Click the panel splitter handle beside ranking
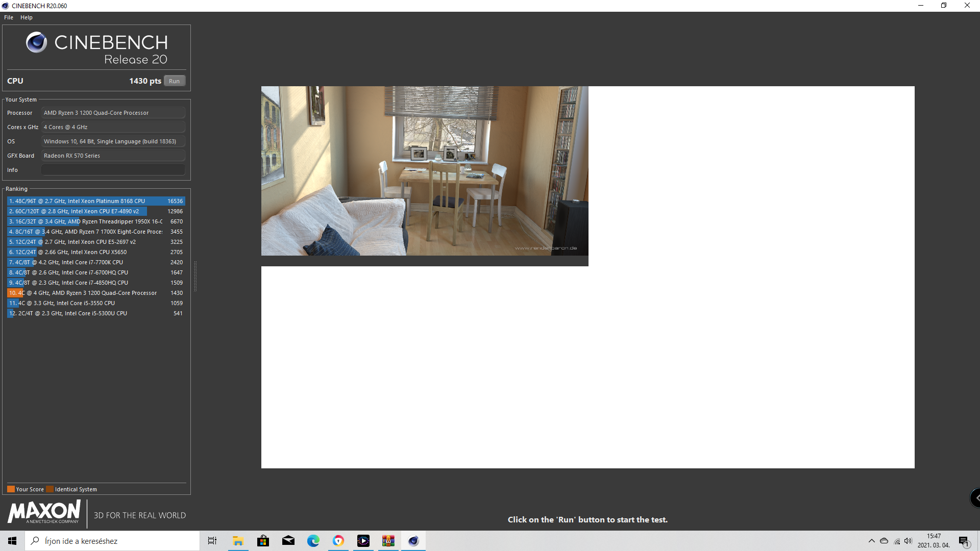The width and height of the screenshot is (980, 551). click(195, 276)
